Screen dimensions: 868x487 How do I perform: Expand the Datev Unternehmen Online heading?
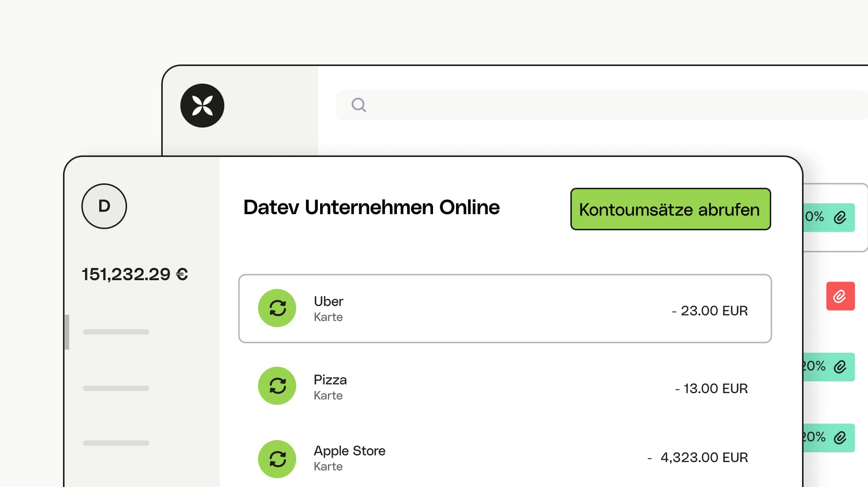click(372, 207)
